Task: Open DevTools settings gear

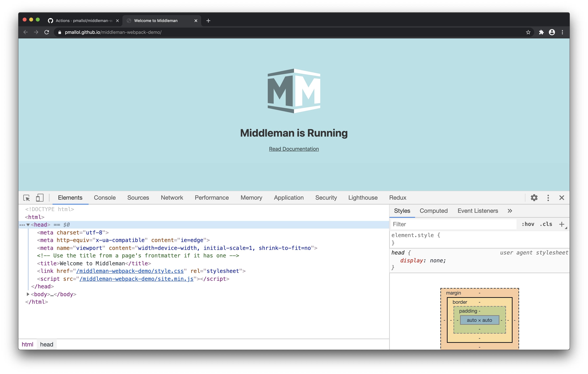Action: (534, 198)
